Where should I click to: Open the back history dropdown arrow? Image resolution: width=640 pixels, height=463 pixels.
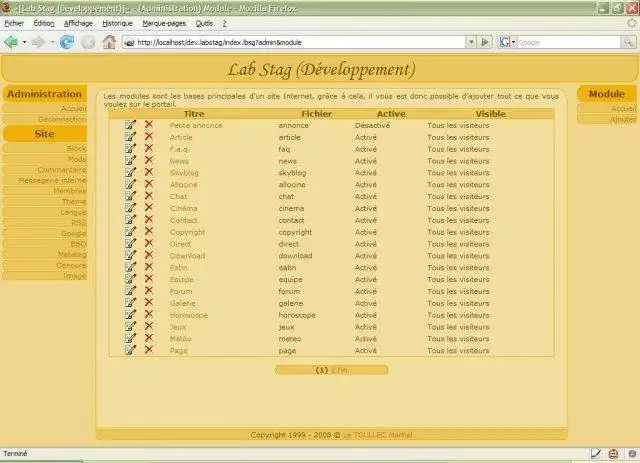pyautogui.click(x=24, y=42)
